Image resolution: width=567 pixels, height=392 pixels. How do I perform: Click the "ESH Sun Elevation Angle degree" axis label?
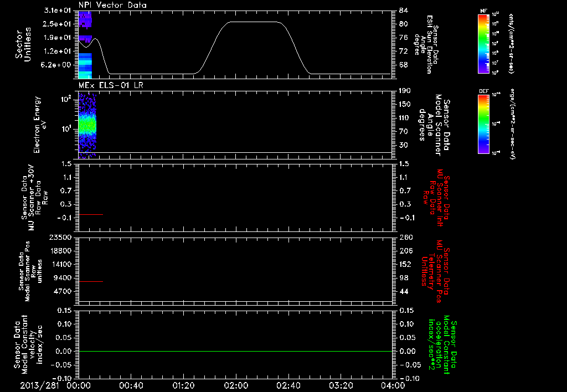click(426, 44)
